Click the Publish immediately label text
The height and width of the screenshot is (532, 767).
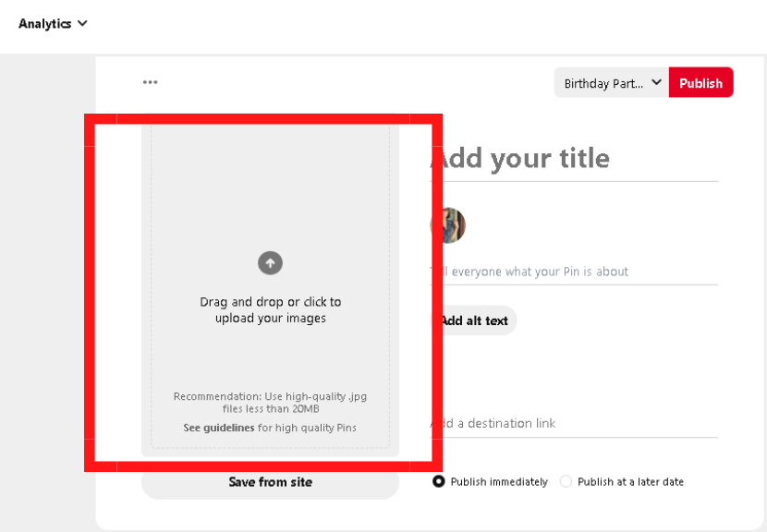(x=499, y=482)
